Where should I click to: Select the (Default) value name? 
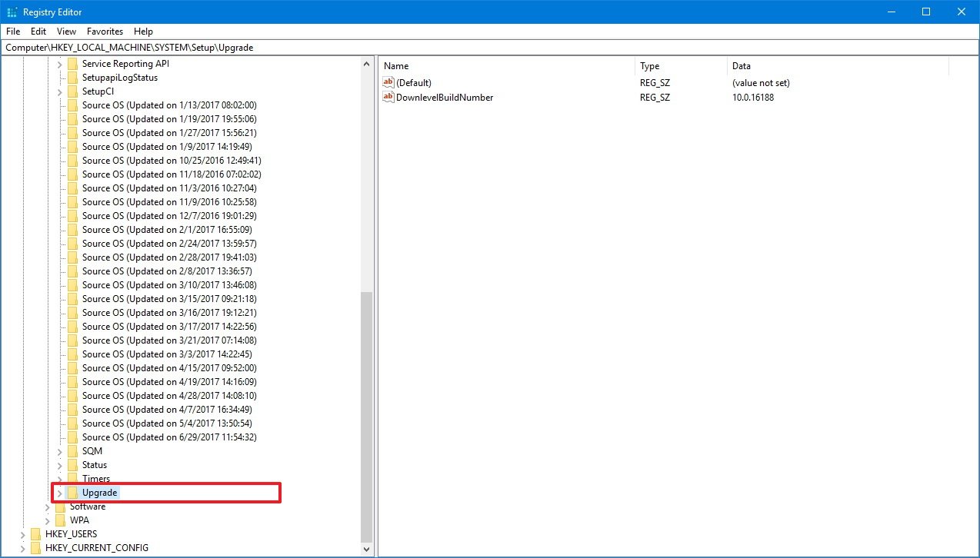pos(414,83)
